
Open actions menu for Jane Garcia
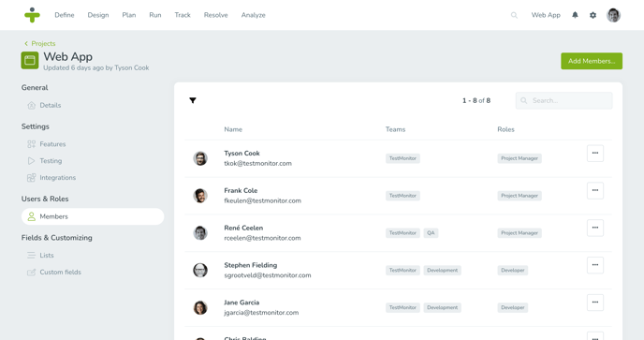(x=595, y=303)
